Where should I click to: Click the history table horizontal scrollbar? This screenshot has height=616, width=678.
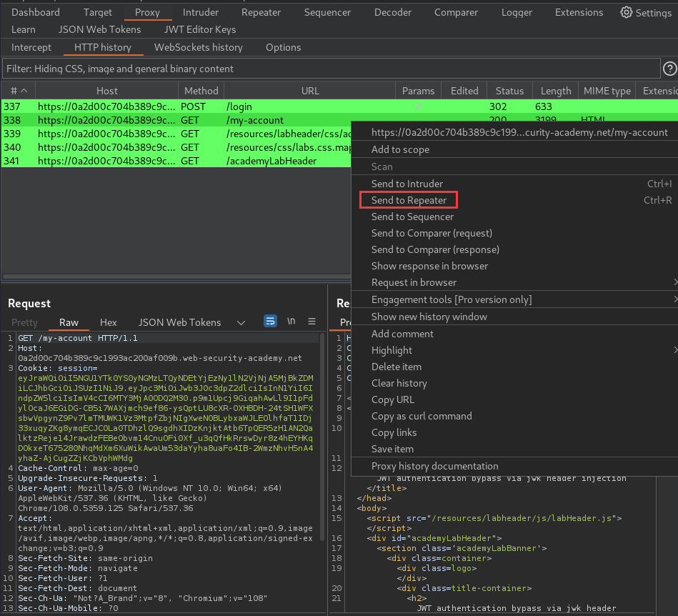(x=176, y=277)
